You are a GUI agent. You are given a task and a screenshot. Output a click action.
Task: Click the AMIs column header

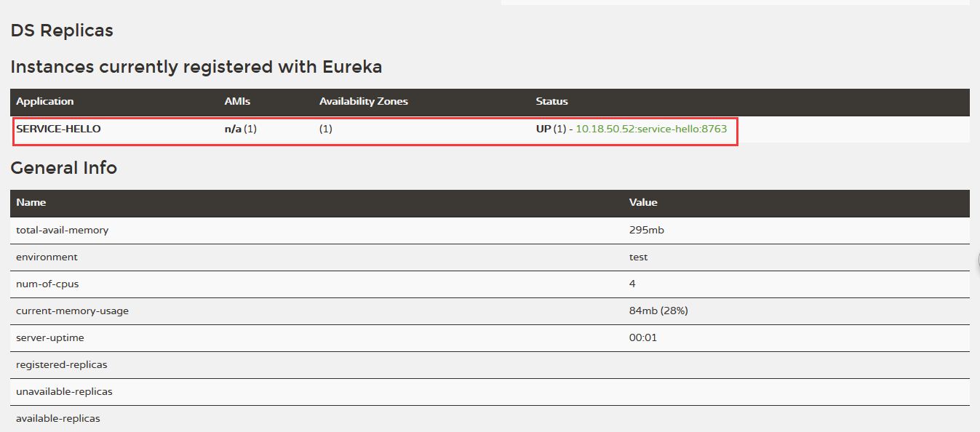[237, 101]
